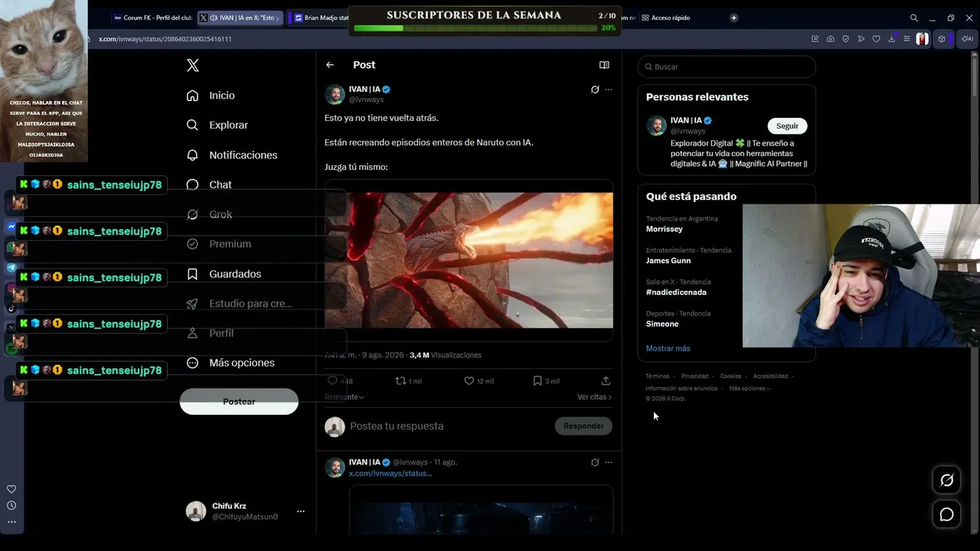980x551 pixels.
Task: Open the browser downloads icon
Action: point(892,39)
